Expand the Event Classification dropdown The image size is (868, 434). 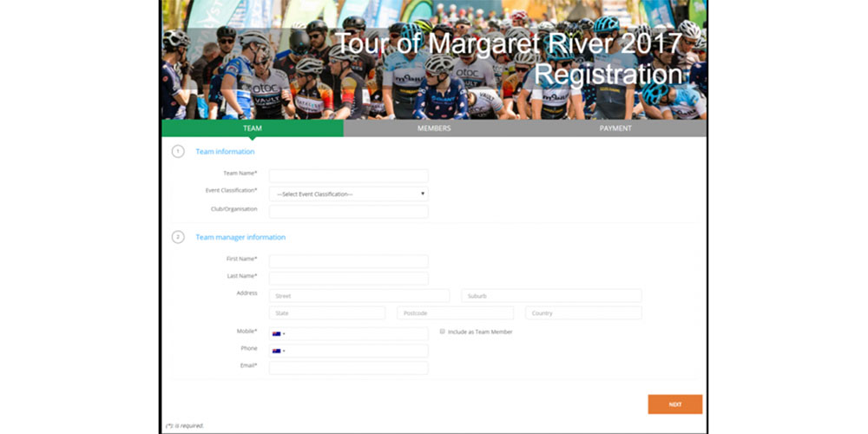(348, 194)
